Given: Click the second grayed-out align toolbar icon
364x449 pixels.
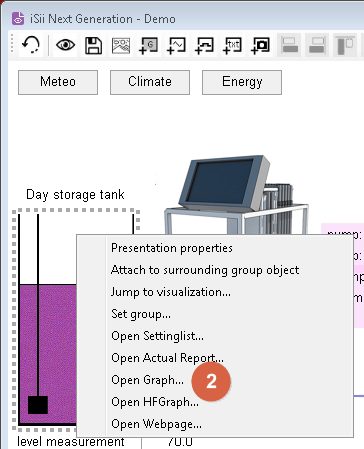Looking at the screenshot, I should pyautogui.click(x=317, y=45).
